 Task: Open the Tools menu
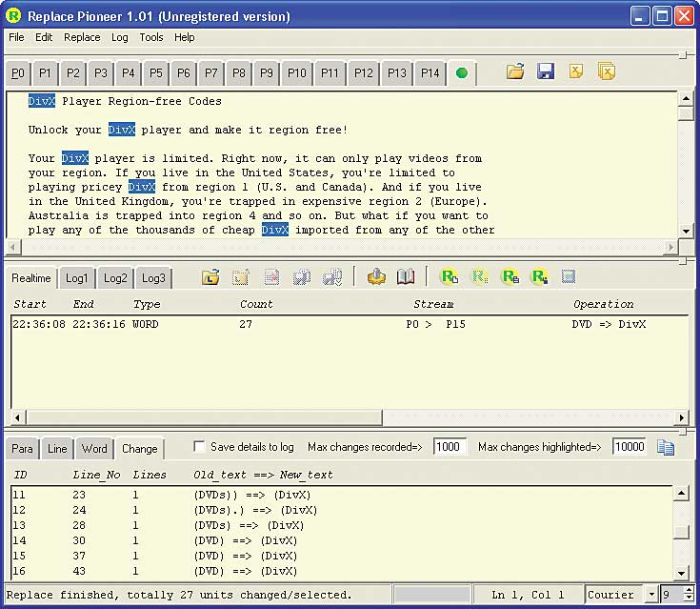(x=151, y=37)
